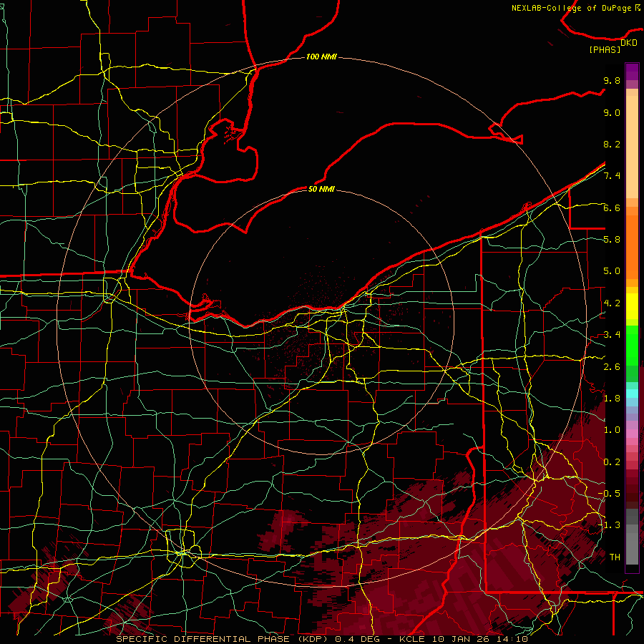Select the 0.2 scale value

(x=612, y=462)
